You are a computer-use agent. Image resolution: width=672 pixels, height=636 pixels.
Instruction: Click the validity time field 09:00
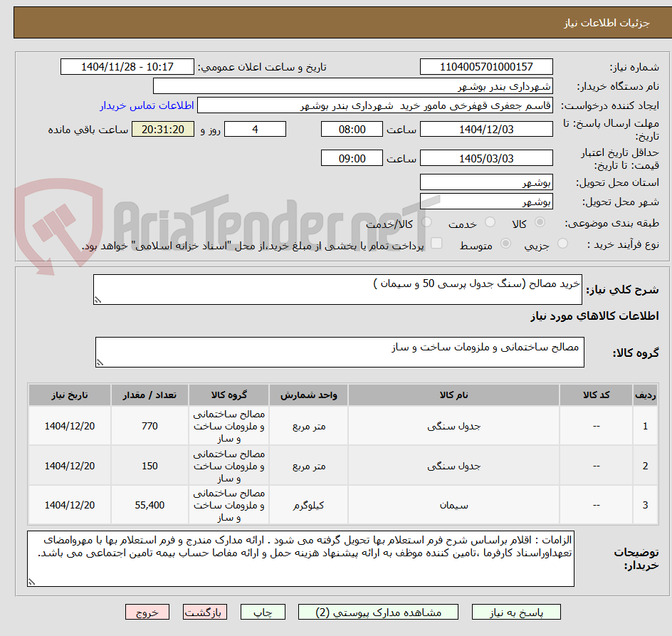coord(352,158)
